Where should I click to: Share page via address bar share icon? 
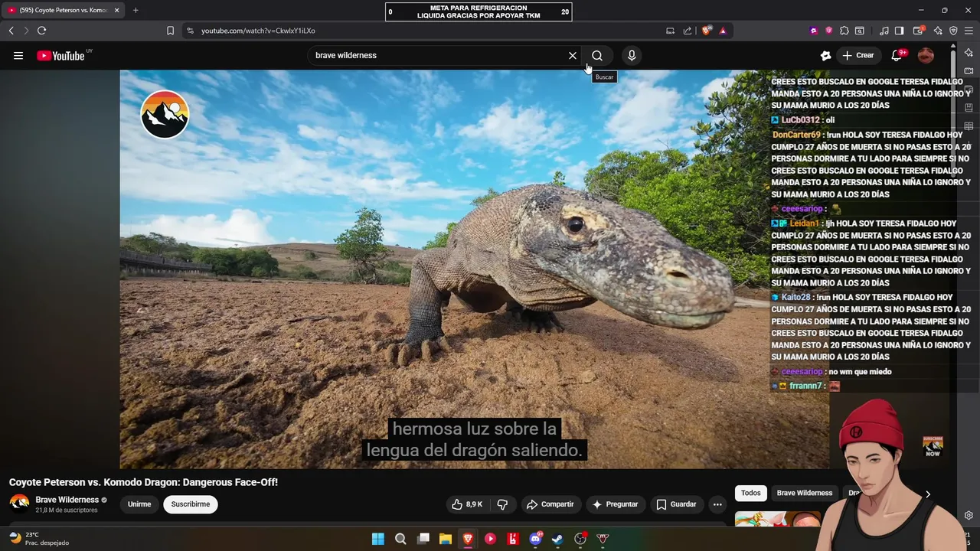tap(688, 31)
